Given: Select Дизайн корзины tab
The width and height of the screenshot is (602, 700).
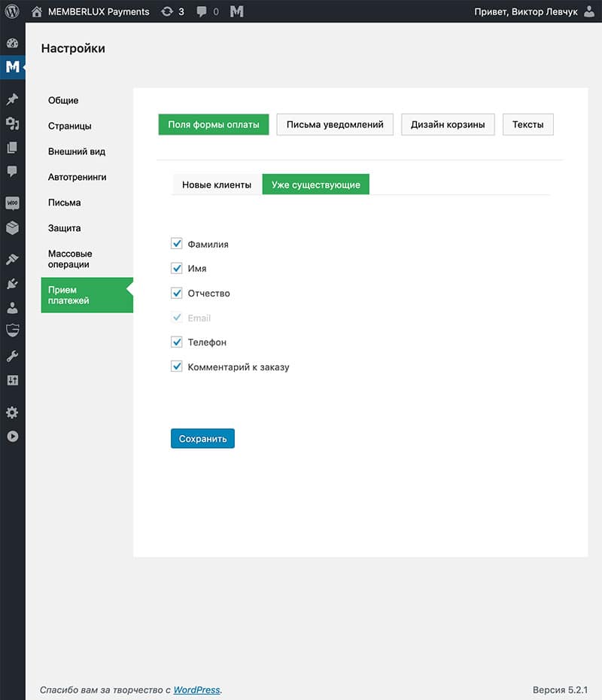Looking at the screenshot, I should tap(448, 124).
